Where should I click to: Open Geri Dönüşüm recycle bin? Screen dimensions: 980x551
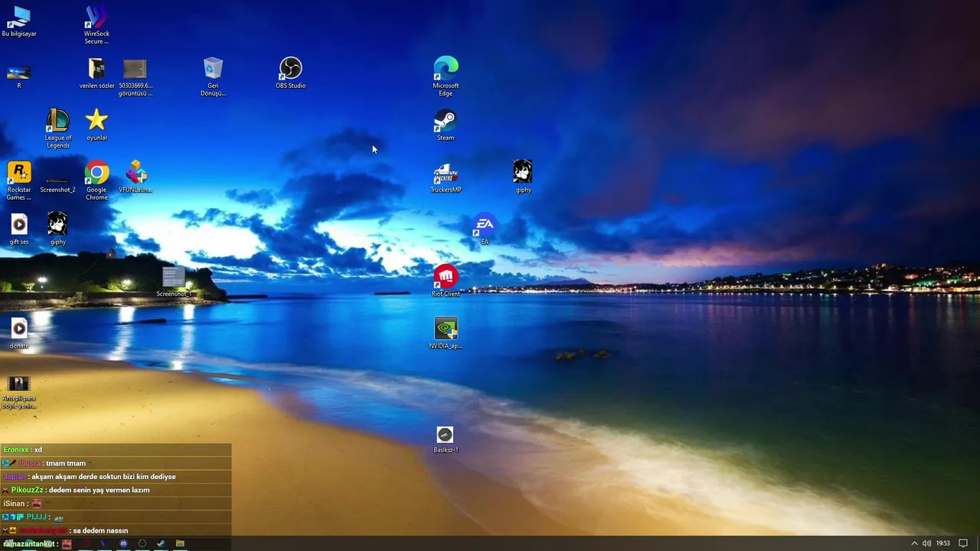point(214,77)
